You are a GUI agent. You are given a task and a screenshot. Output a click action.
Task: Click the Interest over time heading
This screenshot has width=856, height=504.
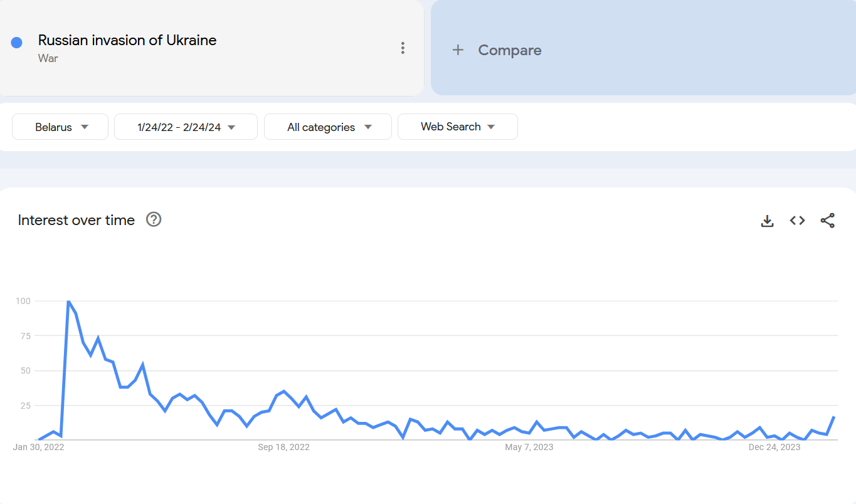tap(77, 220)
